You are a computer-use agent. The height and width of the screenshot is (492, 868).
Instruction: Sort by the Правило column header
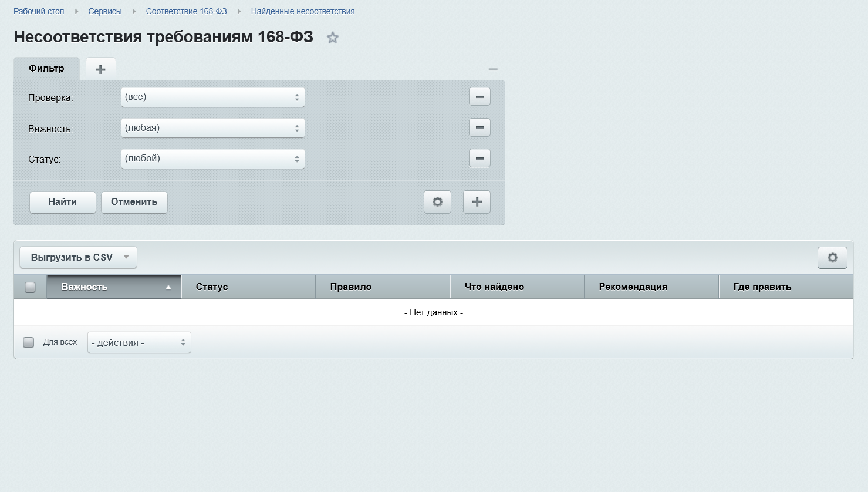click(x=383, y=287)
